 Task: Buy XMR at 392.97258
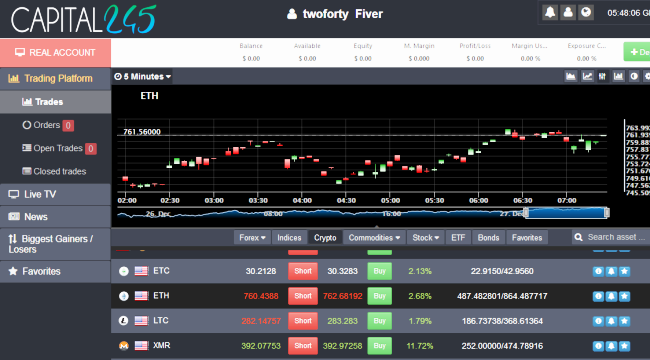point(379,346)
